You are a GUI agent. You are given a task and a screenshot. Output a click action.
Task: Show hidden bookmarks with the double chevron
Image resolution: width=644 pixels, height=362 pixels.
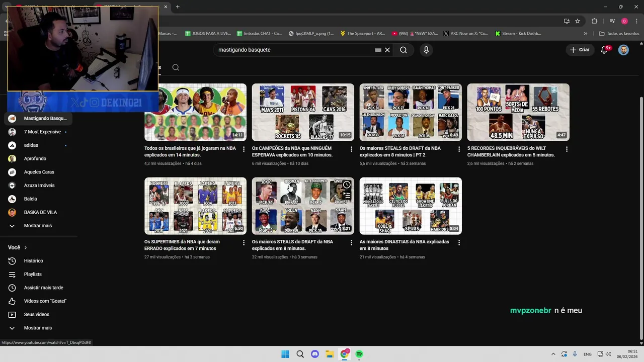point(585,33)
